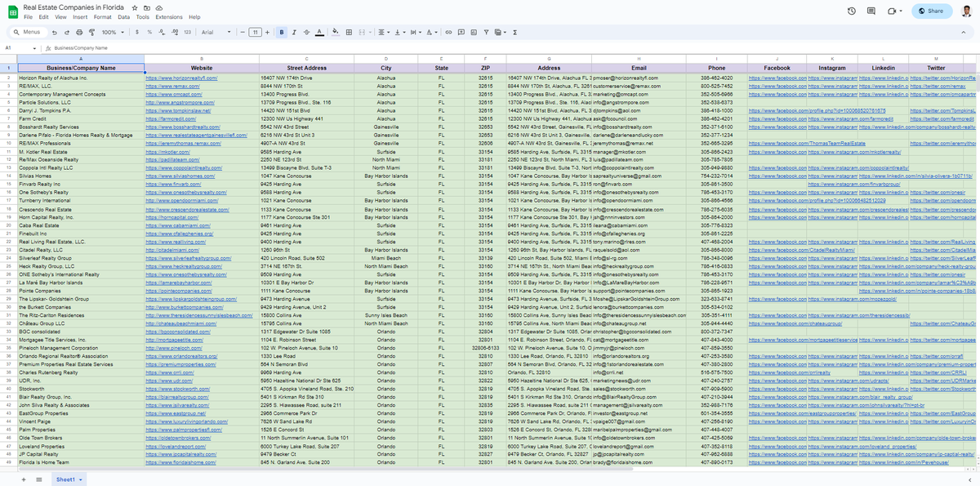Screen dimensions: 980x486
Task: Decrease font size with minus button
Action: 243,32
